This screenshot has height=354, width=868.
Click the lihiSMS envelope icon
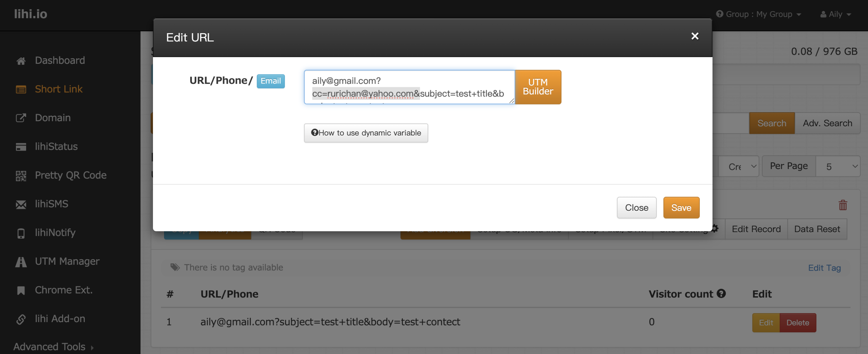click(21, 204)
